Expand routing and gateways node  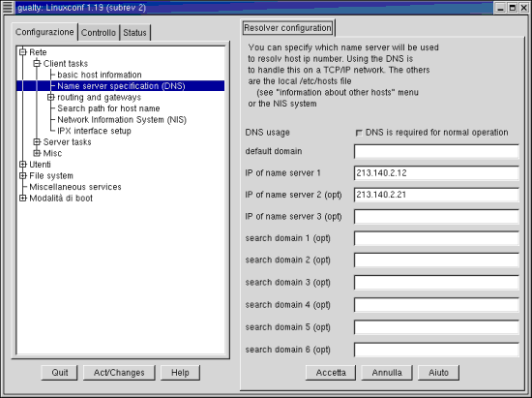51,97
